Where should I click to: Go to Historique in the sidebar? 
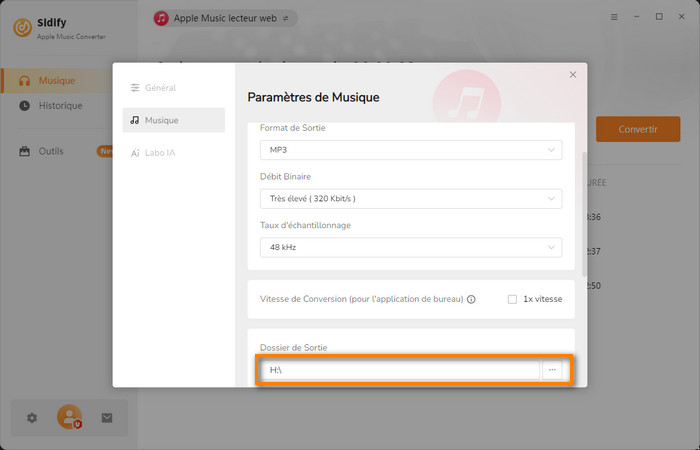60,106
